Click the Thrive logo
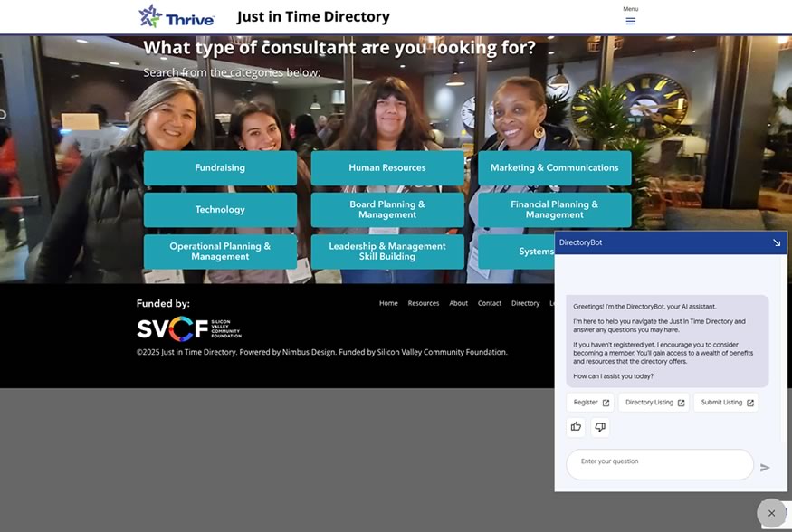This screenshot has height=532, width=792. 177,16
